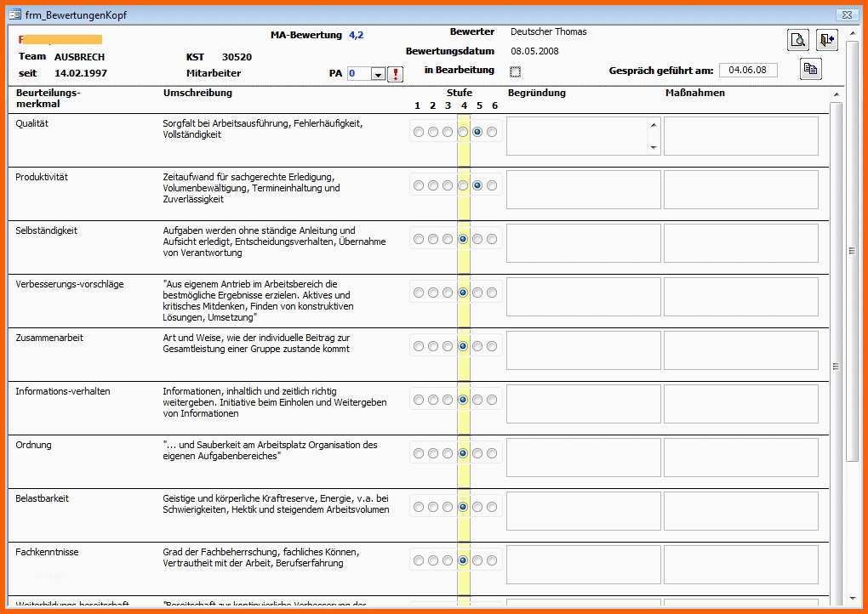Toggle the 'in Bearbeitung' checkbox
The height and width of the screenshot is (614, 868).
click(x=515, y=71)
